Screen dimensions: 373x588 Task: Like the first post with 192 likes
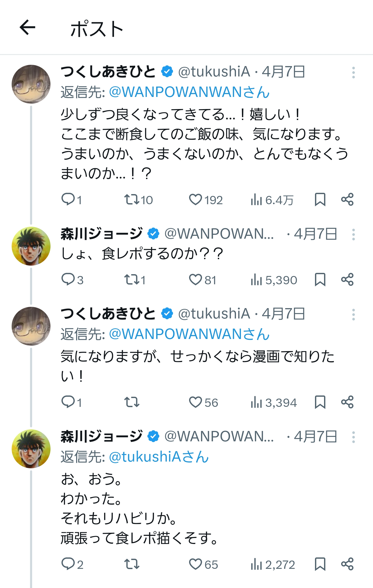click(195, 200)
